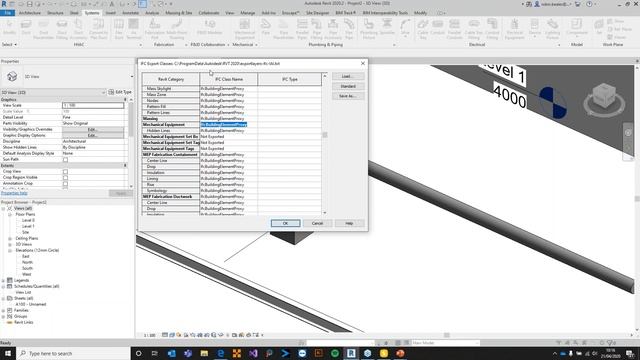The width and height of the screenshot is (640, 360).
Task: Toggle the Annotation Crop checkbox
Action: pos(65,184)
